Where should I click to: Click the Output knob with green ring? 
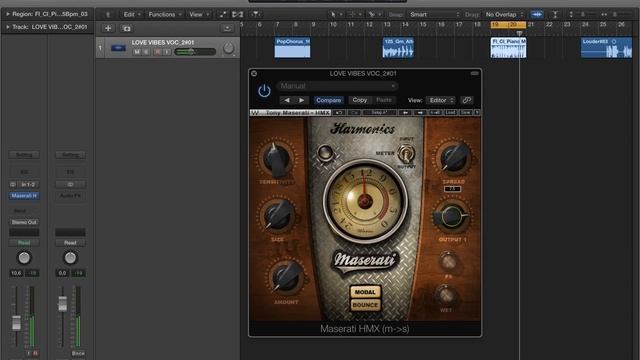pyautogui.click(x=451, y=216)
